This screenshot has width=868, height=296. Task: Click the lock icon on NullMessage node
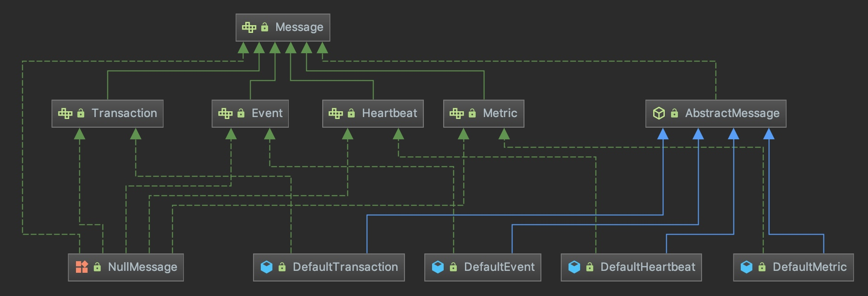97,267
